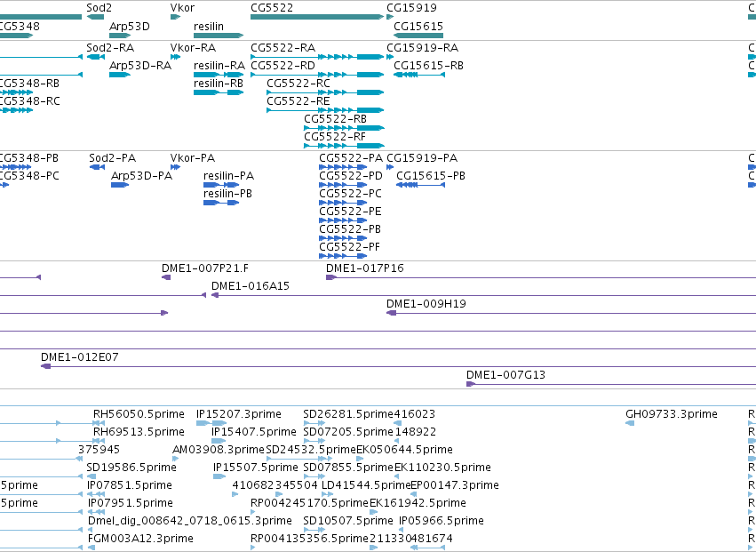Click the DME1-012E07 clone label
This screenshot has height=552, width=756.
80,357
